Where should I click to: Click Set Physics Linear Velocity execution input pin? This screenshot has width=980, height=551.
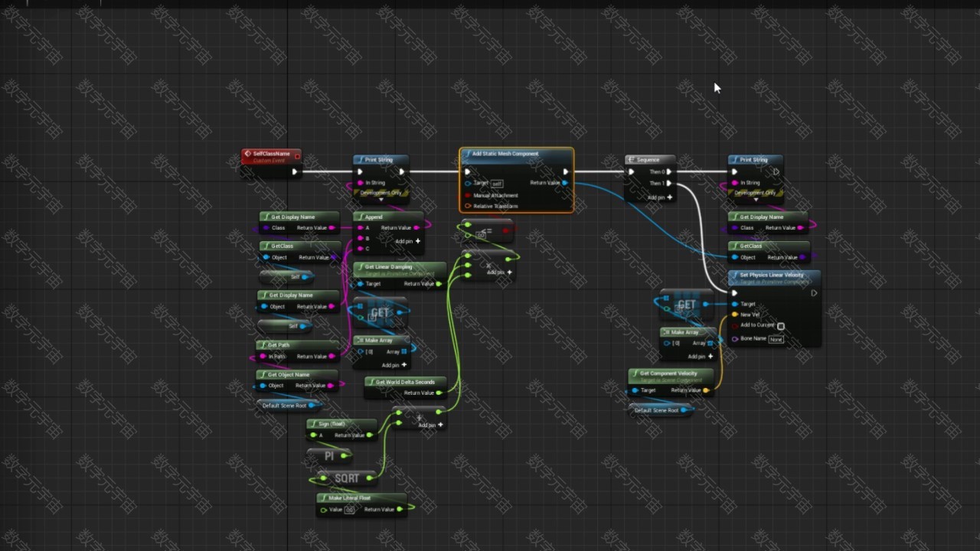tap(734, 293)
